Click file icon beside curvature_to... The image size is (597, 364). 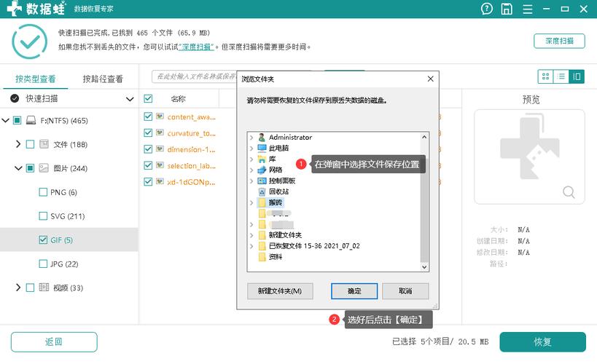click(x=160, y=132)
